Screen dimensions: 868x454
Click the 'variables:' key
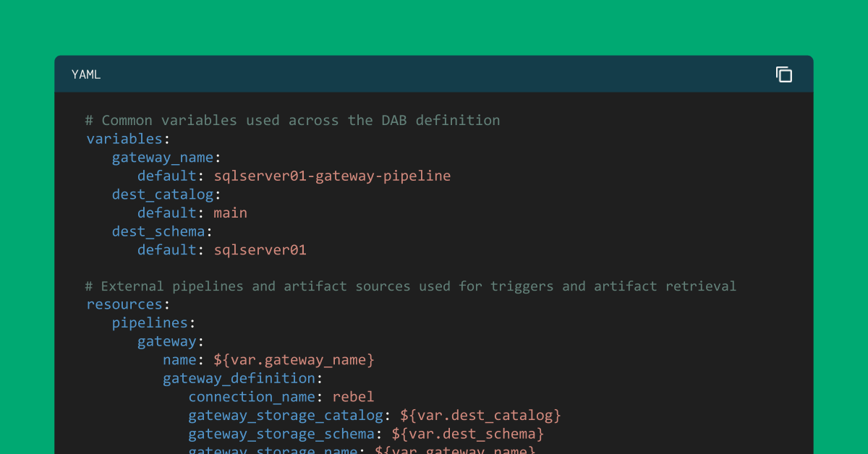tap(124, 139)
